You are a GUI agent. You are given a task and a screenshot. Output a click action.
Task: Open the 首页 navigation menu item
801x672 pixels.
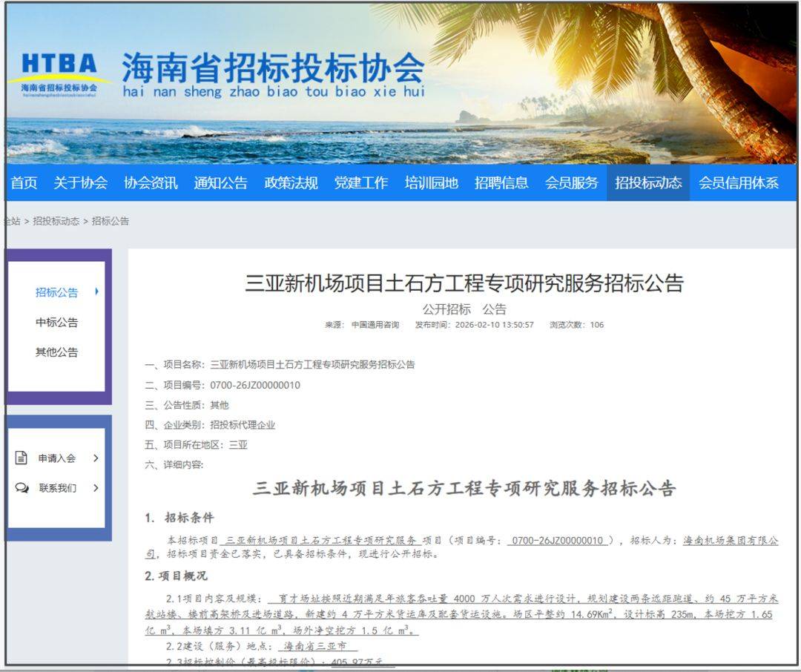(24, 183)
